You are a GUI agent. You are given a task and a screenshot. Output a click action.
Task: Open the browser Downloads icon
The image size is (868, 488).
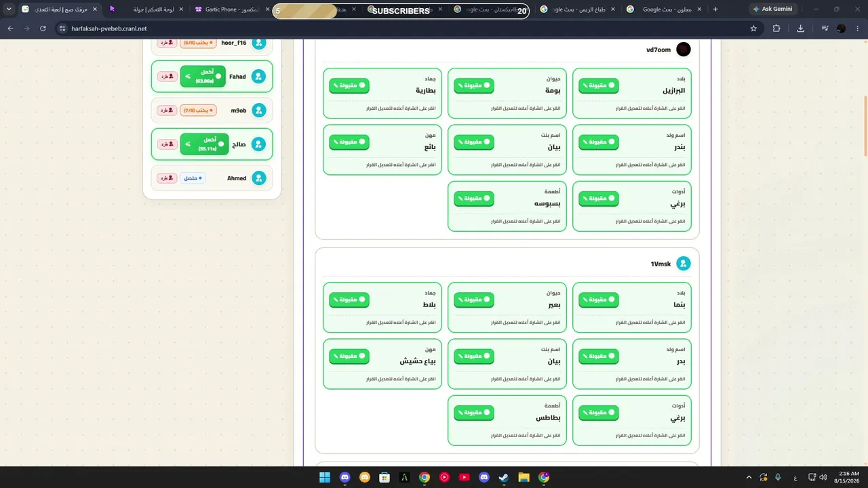coord(801,28)
